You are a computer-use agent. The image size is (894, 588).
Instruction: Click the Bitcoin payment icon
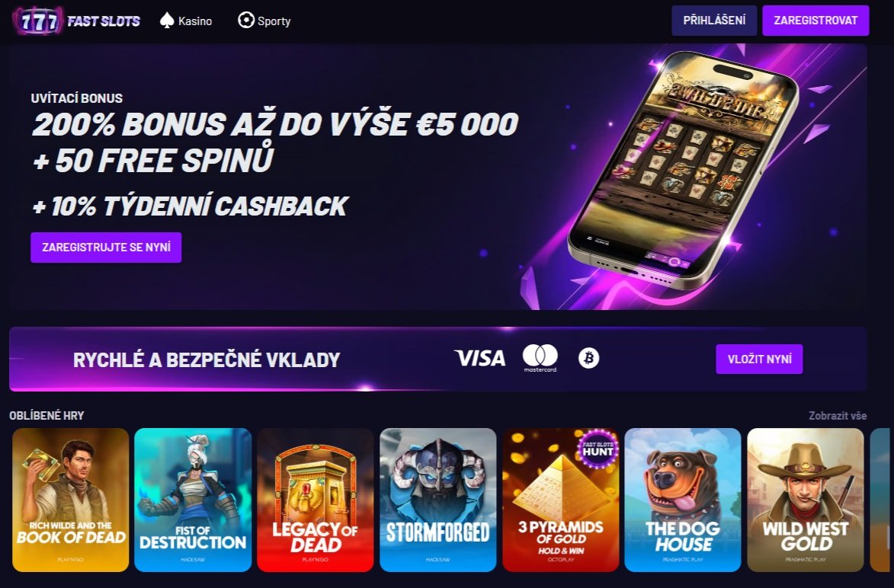click(x=589, y=359)
